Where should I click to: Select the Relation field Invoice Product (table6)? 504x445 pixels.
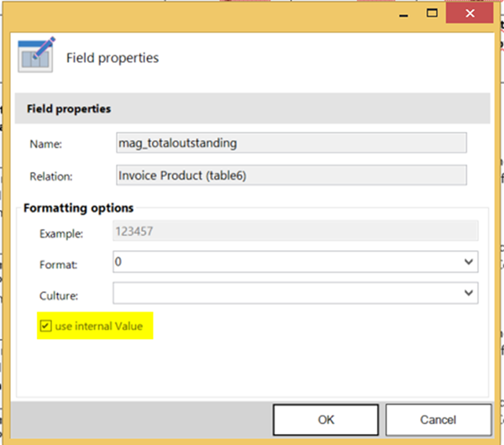(x=291, y=175)
